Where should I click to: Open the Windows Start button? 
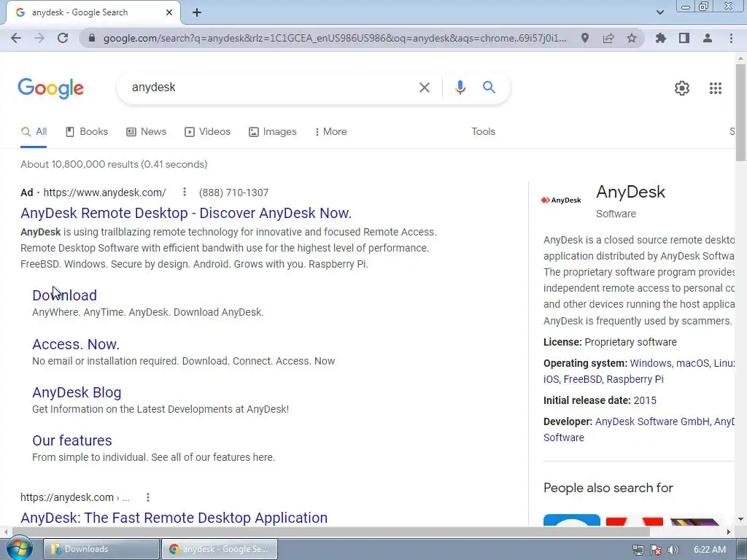point(19,548)
